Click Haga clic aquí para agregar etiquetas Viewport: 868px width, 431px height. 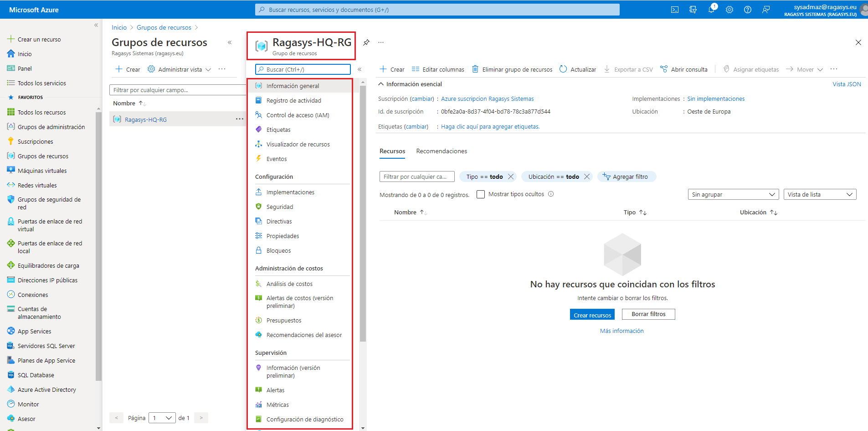coord(490,127)
